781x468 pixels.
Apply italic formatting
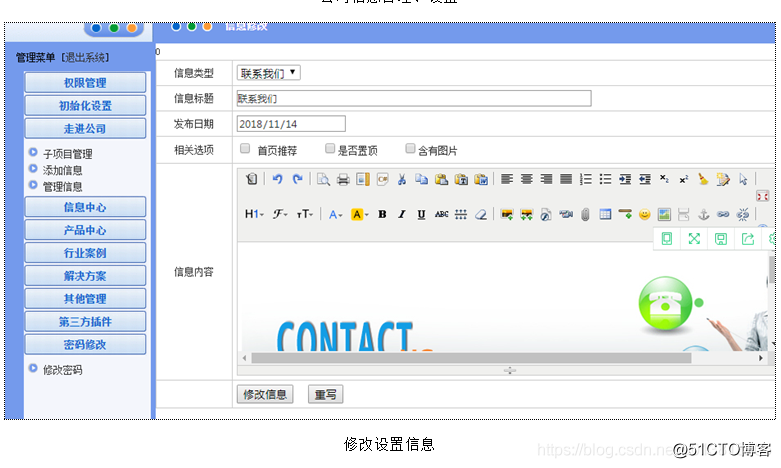(401, 215)
